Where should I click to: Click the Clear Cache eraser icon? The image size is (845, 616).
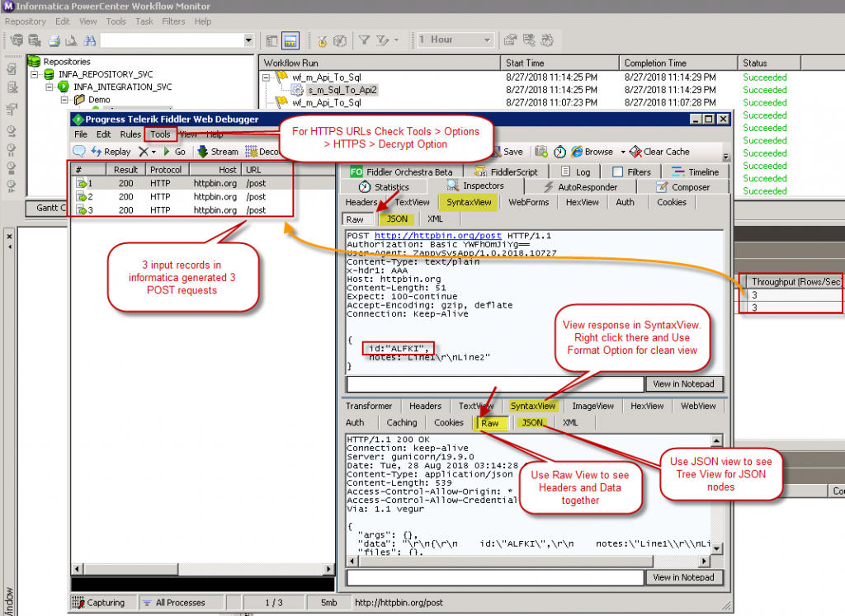point(635,152)
